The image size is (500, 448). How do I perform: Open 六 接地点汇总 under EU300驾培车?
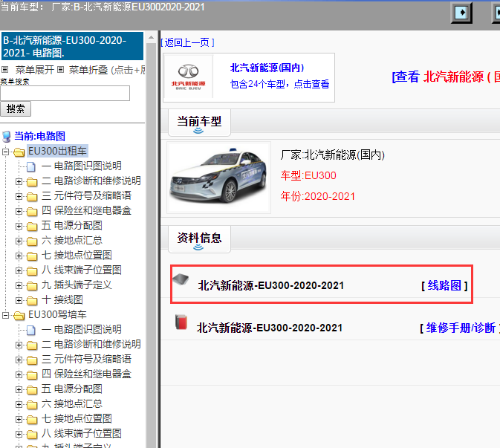tap(72, 403)
